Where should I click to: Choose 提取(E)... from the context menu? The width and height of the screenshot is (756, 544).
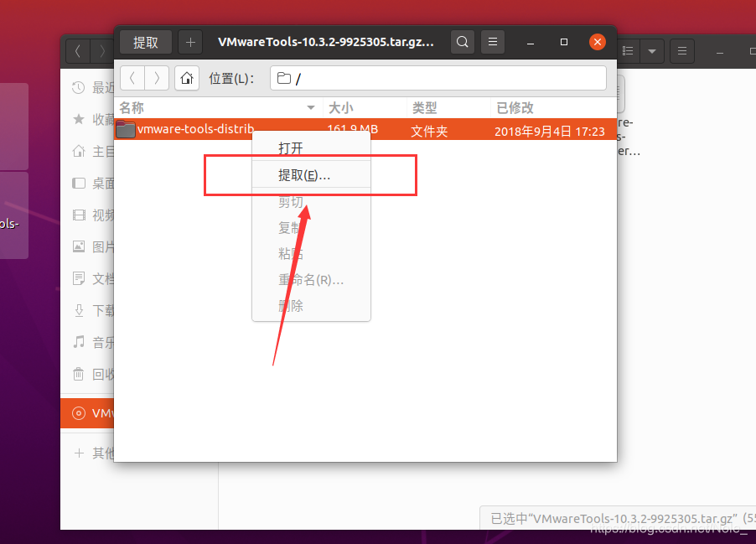coord(311,174)
